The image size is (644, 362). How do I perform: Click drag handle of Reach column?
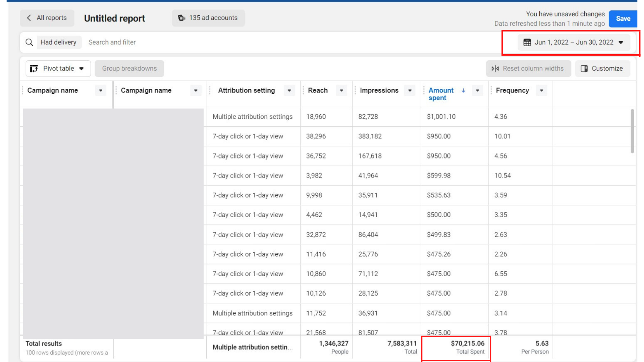pos(303,90)
